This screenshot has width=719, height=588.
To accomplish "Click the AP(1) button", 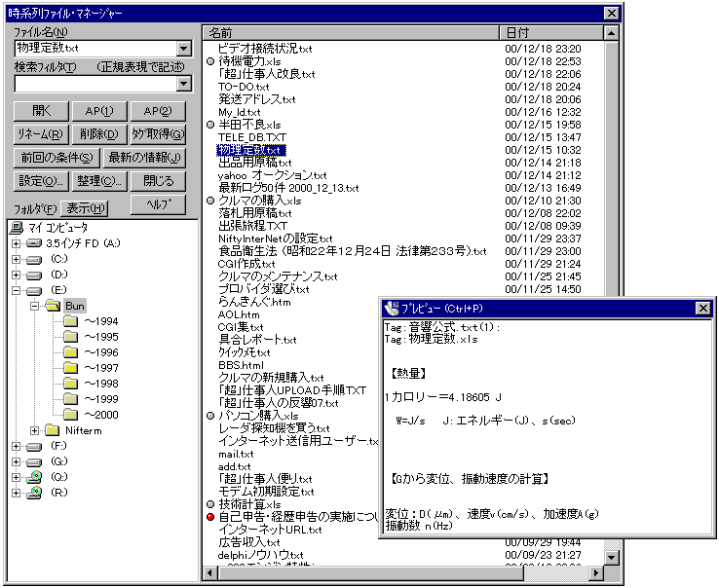I will (x=99, y=111).
